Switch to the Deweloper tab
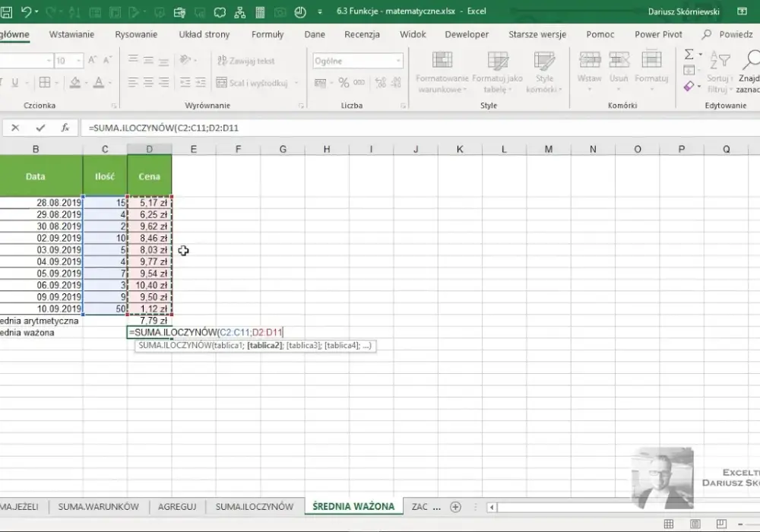The height and width of the screenshot is (532, 760). pyautogui.click(x=467, y=34)
